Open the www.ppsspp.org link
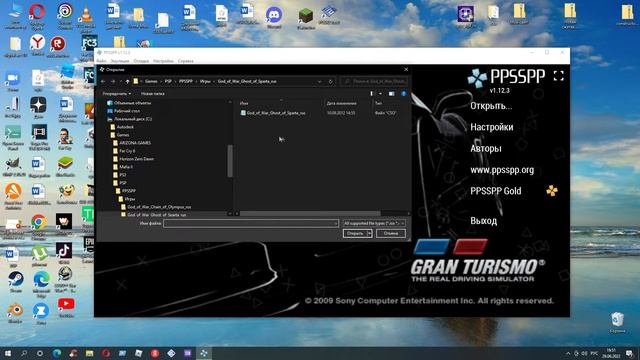Viewport: 640px width, 360px height. pos(502,170)
